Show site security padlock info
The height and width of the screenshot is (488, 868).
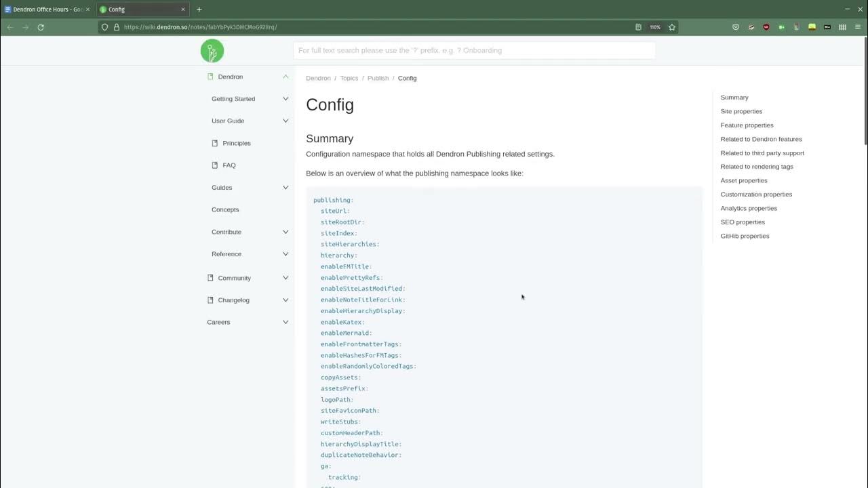[x=116, y=27]
